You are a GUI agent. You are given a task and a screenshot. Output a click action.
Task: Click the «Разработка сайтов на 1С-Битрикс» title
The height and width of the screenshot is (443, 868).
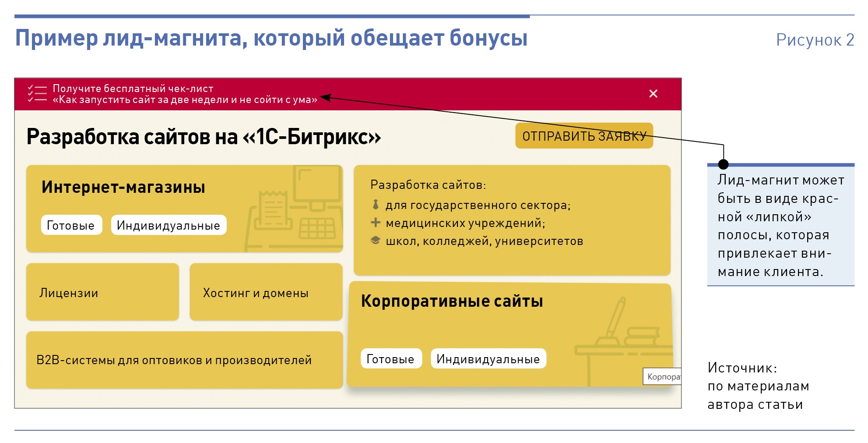[x=204, y=137]
